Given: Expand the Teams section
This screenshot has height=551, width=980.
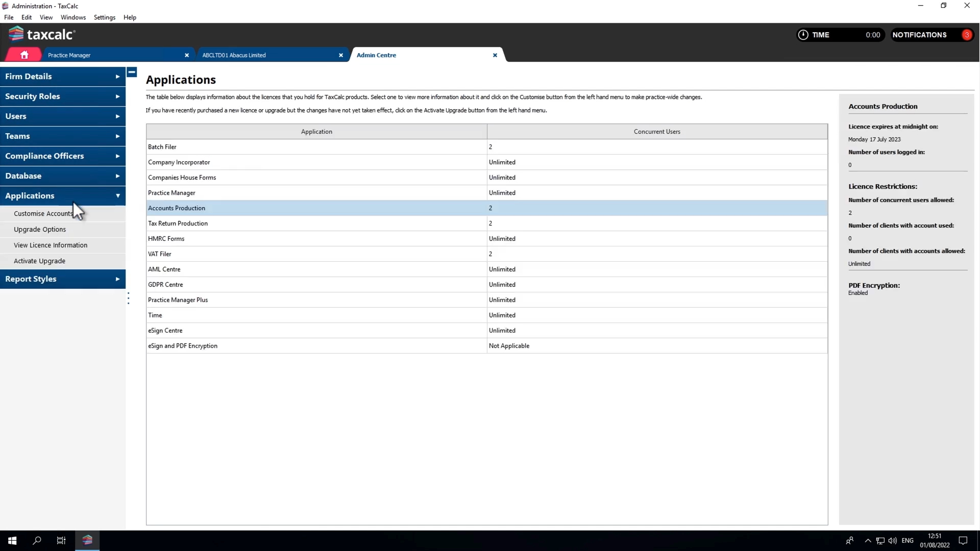Looking at the screenshot, I should coord(63,136).
